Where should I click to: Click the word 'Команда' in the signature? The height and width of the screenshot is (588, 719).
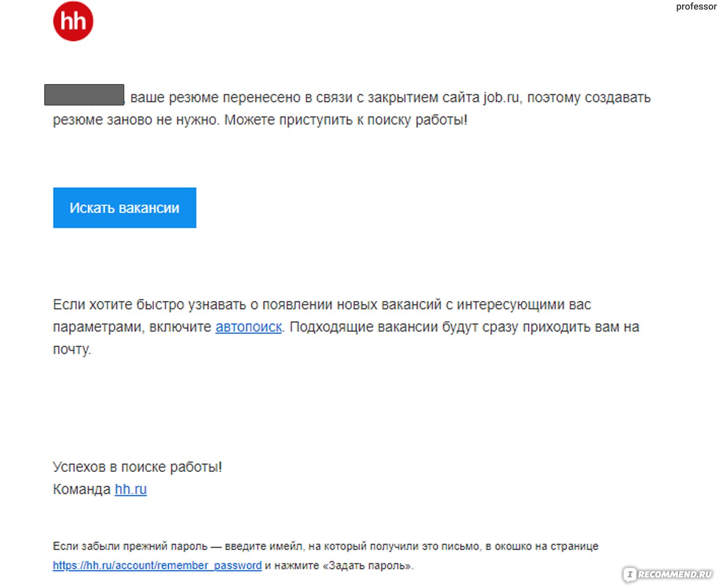82,489
